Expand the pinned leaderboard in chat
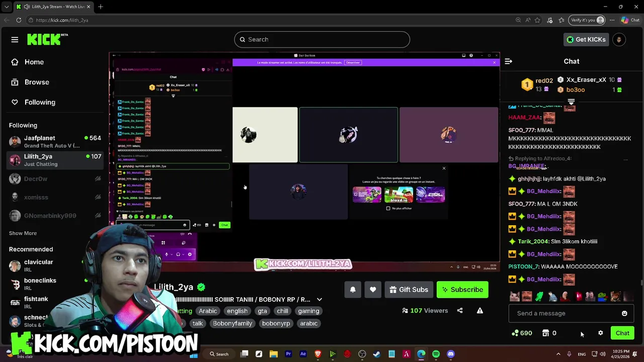 571,102
